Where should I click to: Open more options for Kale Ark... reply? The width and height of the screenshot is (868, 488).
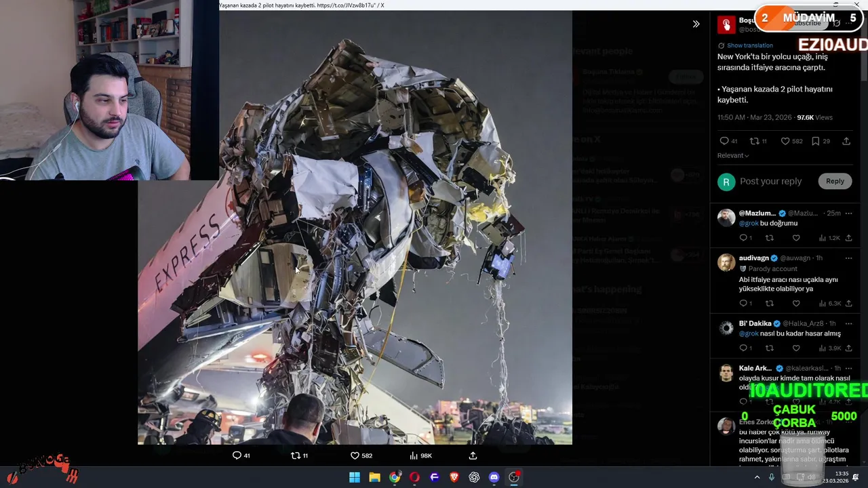(848, 368)
